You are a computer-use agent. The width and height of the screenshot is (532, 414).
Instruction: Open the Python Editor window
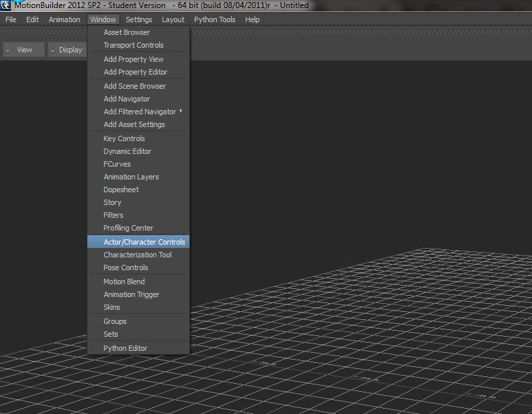click(x=138, y=348)
